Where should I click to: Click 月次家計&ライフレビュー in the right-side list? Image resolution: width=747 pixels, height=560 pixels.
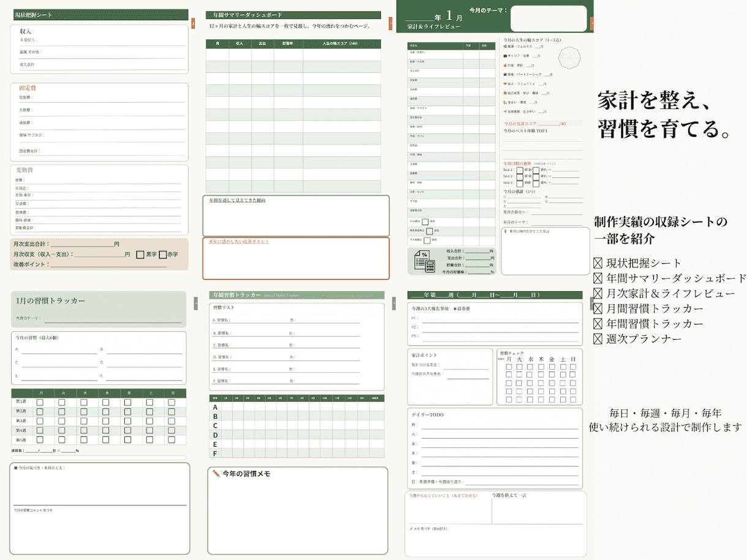[670, 294]
